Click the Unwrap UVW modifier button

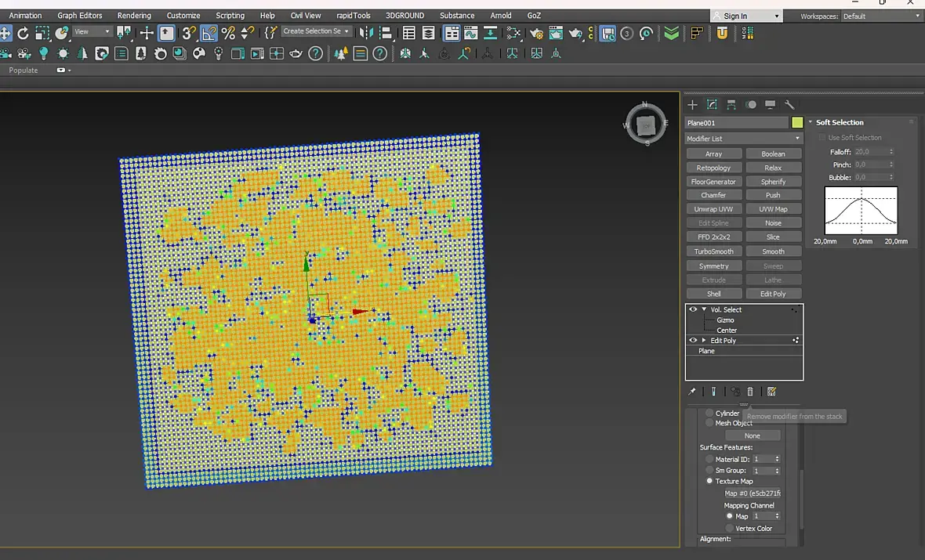tap(713, 209)
